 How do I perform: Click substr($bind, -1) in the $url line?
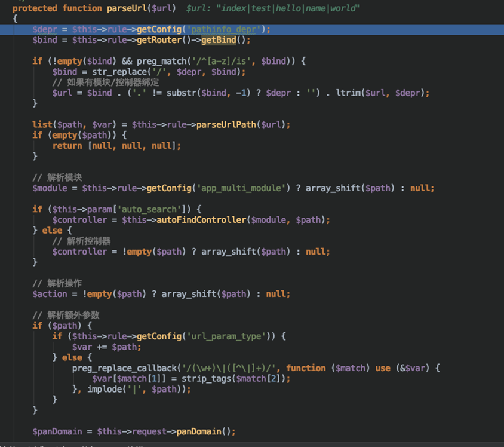(208, 93)
